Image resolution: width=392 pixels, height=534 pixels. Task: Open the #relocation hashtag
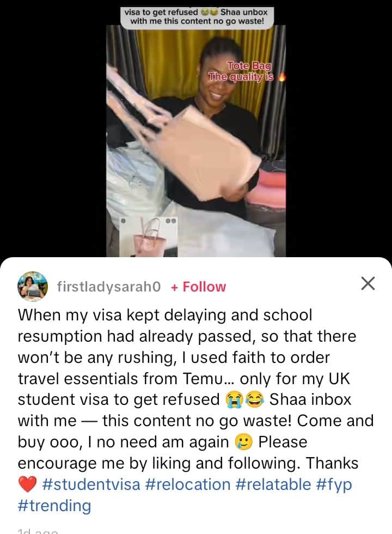188,484
